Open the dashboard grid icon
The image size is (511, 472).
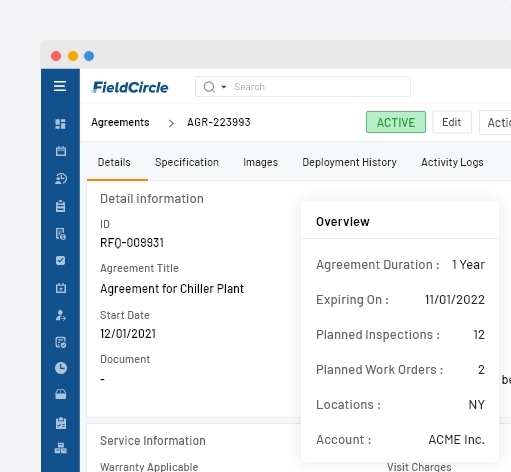[60, 124]
